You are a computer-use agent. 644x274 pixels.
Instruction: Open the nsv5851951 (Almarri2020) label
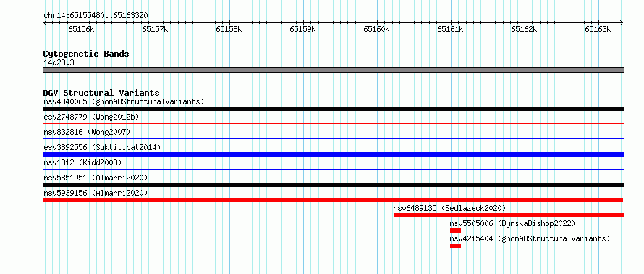96,178
